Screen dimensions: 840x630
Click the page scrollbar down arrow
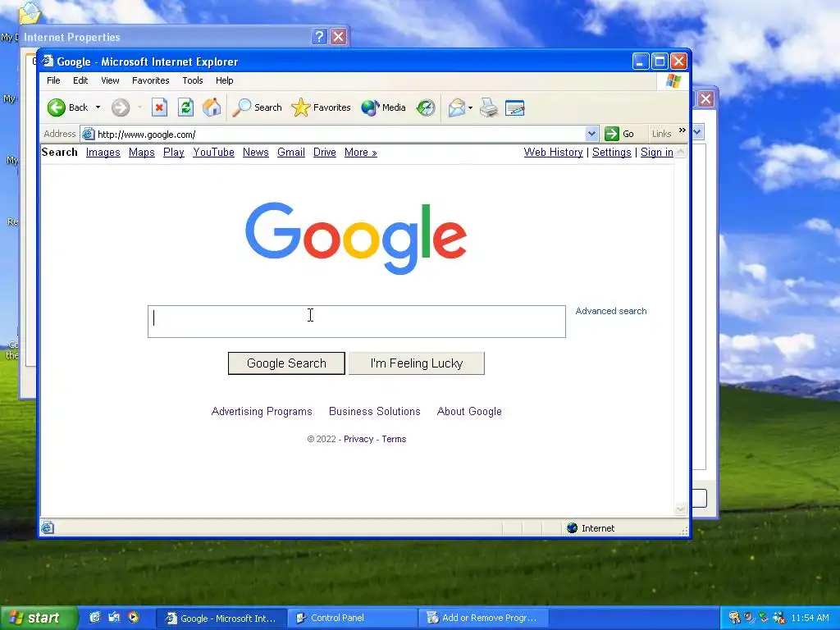click(x=681, y=509)
